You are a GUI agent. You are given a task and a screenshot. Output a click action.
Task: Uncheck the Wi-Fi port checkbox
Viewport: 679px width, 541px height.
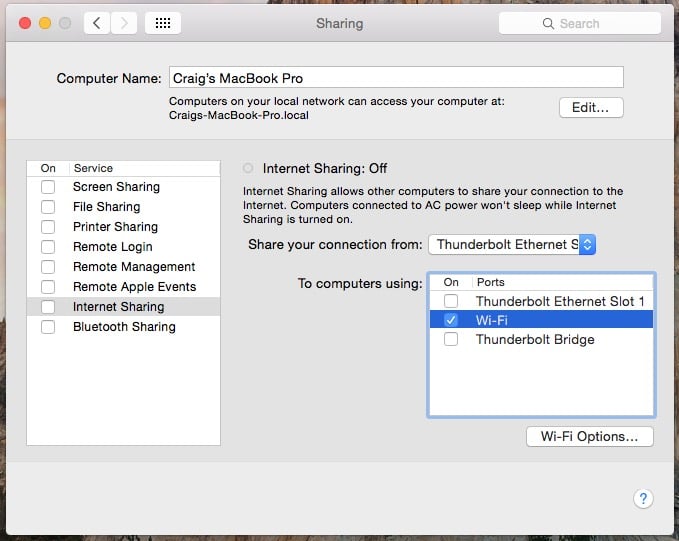click(451, 320)
